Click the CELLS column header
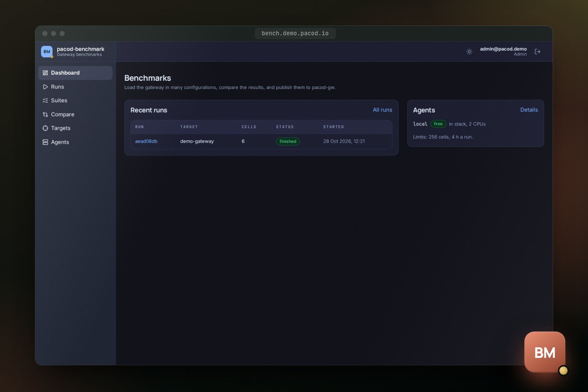Viewport: 588px width, 392px height. pos(249,127)
